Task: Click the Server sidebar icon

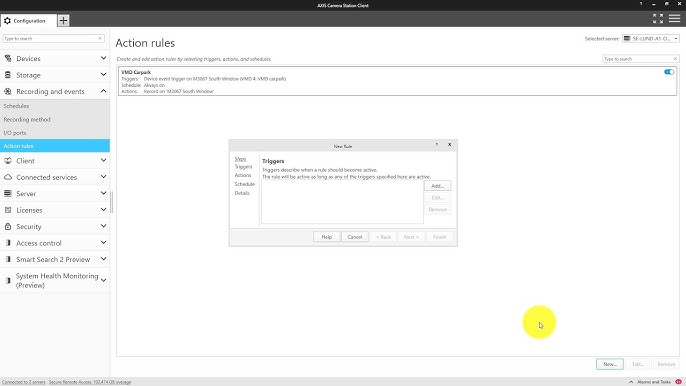Action: (x=8, y=193)
